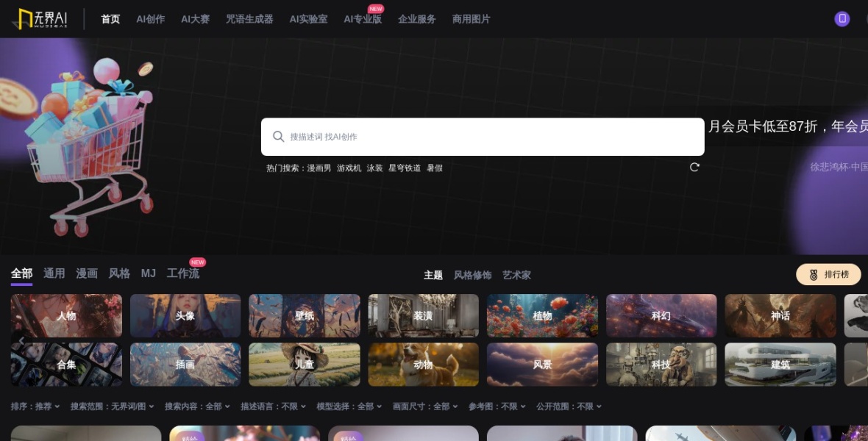Click inside the search input field
Viewport: 868px width, 441px height.
[478, 137]
